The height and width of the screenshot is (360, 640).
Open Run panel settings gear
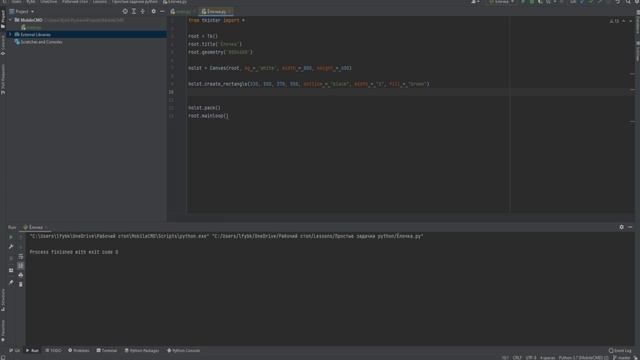pyautogui.click(x=622, y=227)
